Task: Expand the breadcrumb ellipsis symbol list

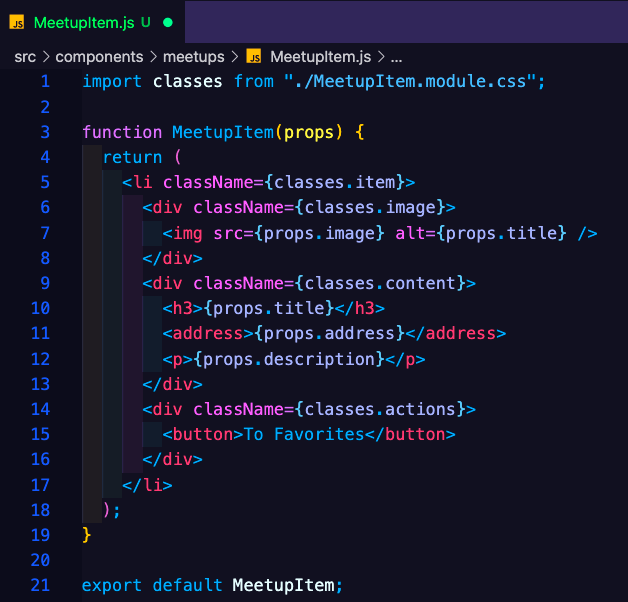Action: (397, 59)
